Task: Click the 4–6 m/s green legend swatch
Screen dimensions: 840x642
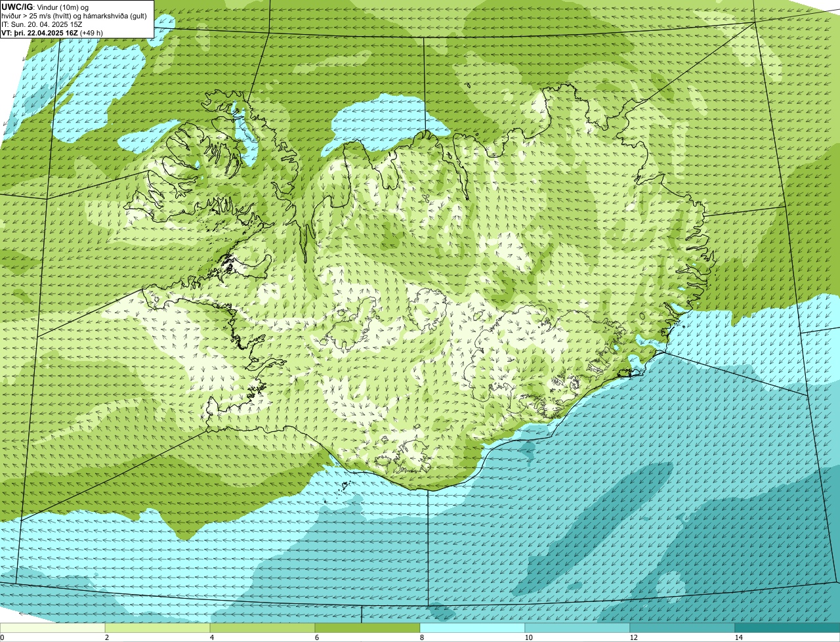Action: (x=262, y=628)
